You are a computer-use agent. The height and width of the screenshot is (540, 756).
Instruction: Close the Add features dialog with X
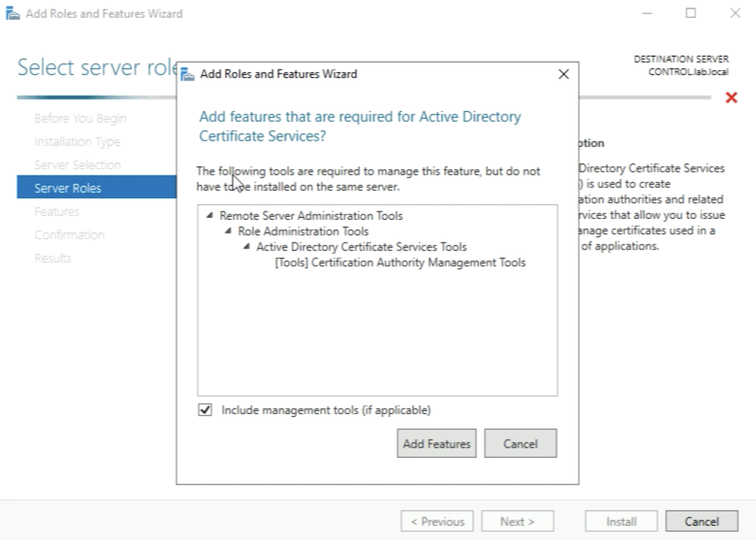pos(564,74)
